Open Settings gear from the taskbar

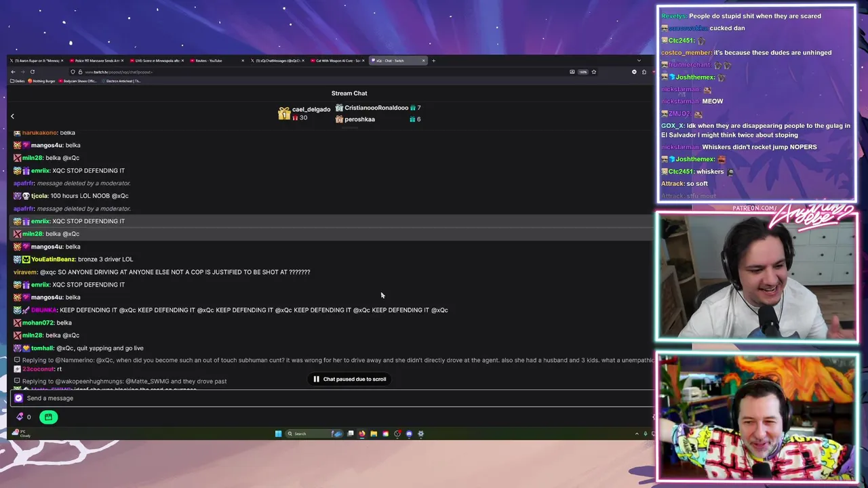click(420, 434)
